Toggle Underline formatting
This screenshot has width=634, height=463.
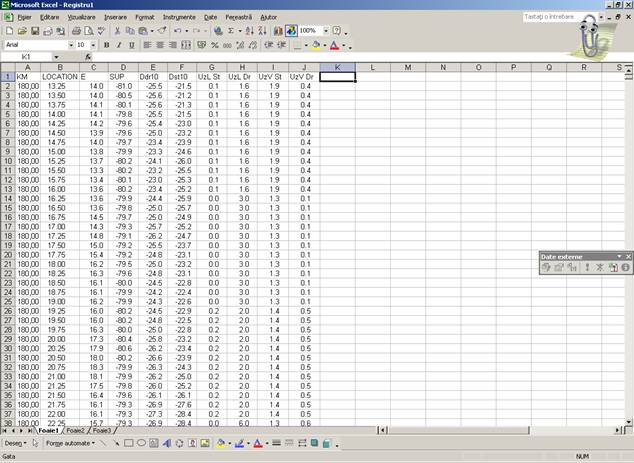131,45
